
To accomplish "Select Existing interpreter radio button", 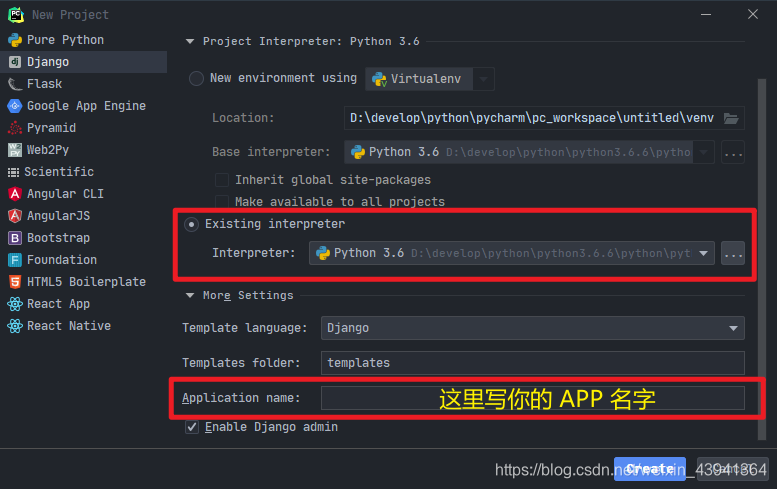I will [x=191, y=224].
